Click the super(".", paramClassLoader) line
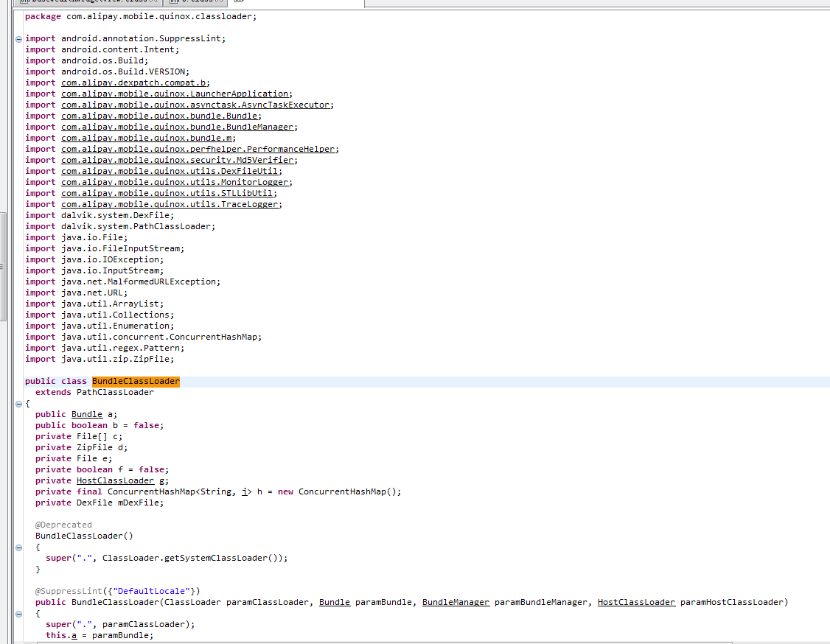This screenshot has width=830, height=644. (120, 624)
